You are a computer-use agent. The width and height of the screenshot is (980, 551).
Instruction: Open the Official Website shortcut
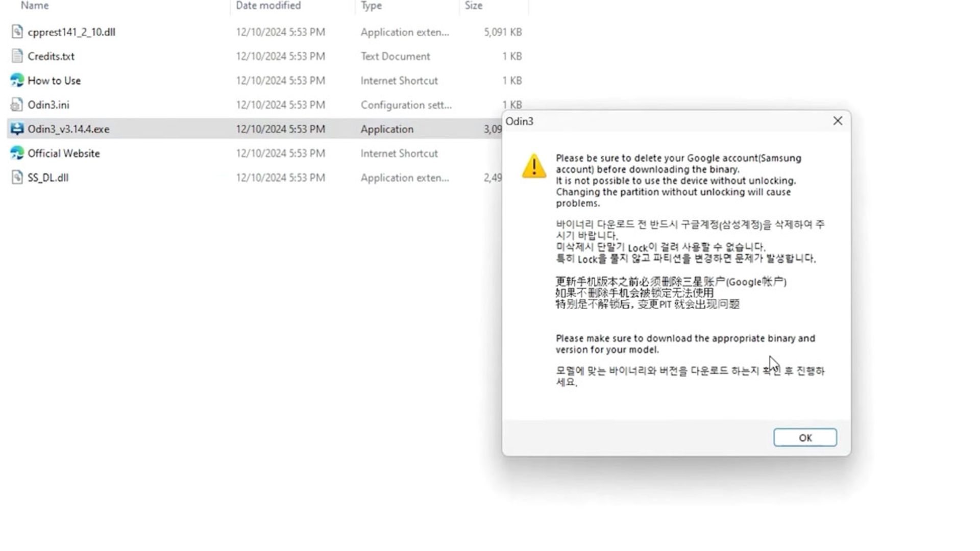63,153
